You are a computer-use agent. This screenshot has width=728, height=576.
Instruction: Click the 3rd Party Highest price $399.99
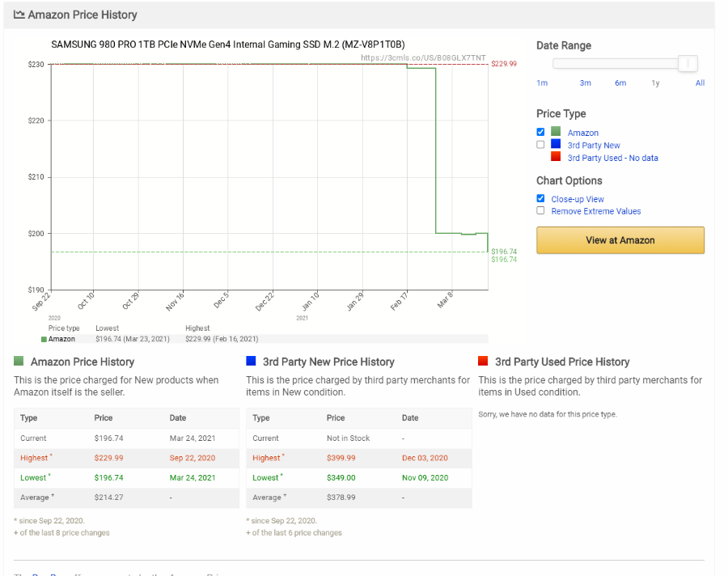[341, 458]
